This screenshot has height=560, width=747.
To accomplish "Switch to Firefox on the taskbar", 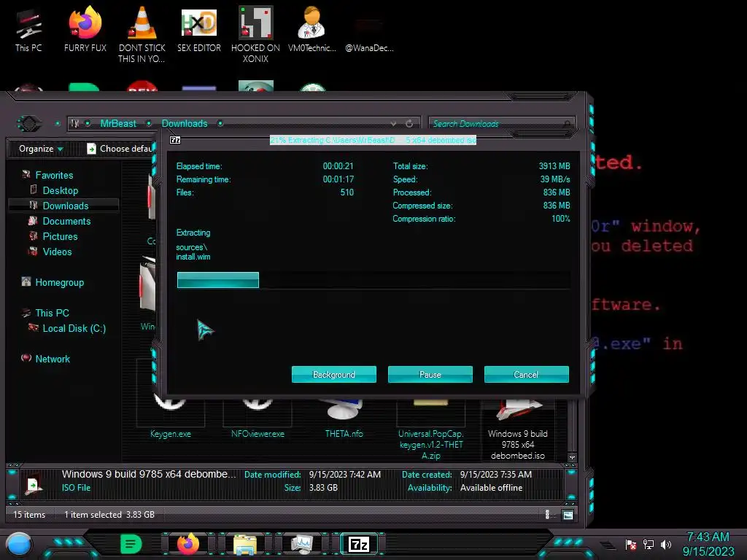I will tap(188, 544).
